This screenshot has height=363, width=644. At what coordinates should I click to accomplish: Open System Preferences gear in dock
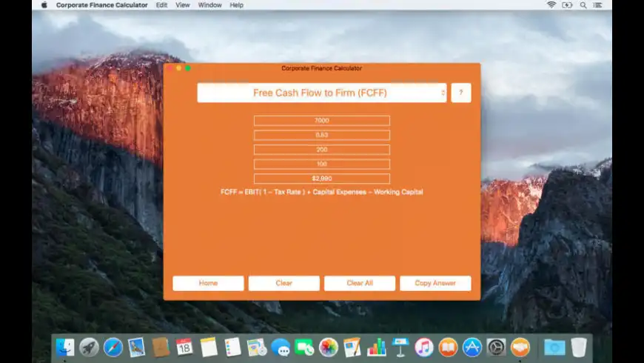(x=496, y=347)
